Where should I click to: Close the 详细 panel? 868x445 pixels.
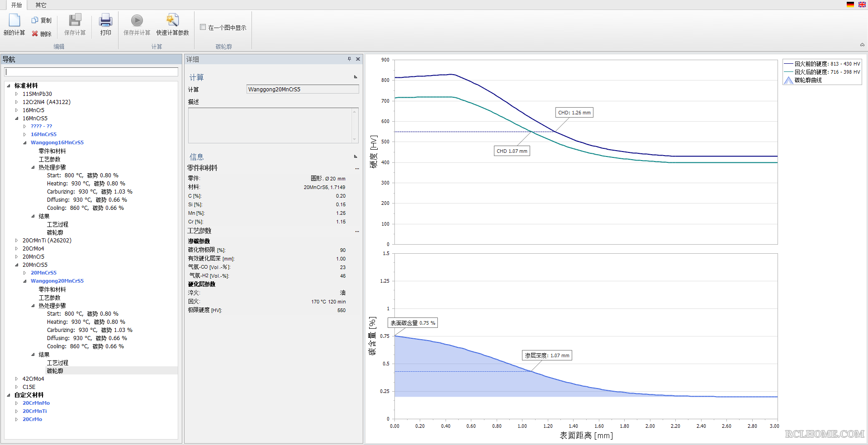(358, 59)
